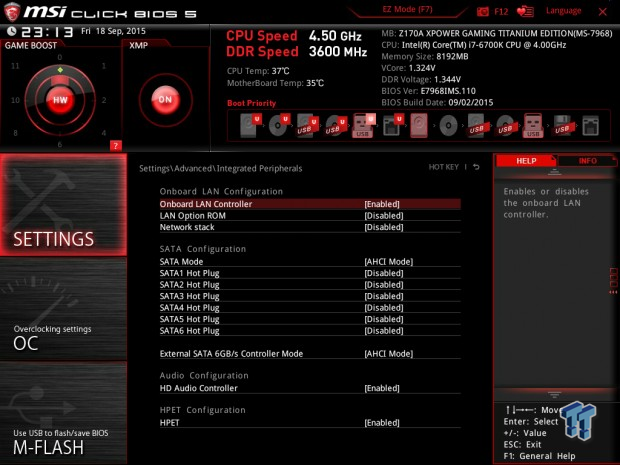Viewport: 620px width, 465px height.
Task: Select the UEFI CD/DVD boot device icon
Action: pyautogui.click(x=279, y=125)
